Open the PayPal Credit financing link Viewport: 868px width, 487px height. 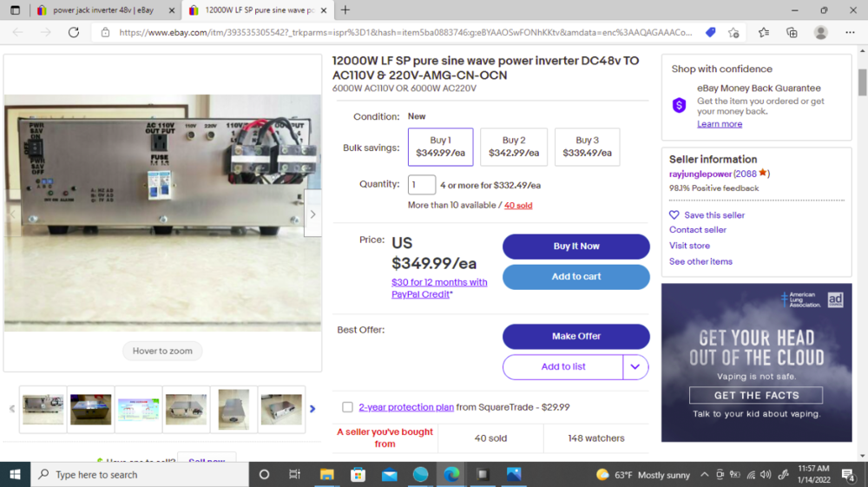click(439, 288)
